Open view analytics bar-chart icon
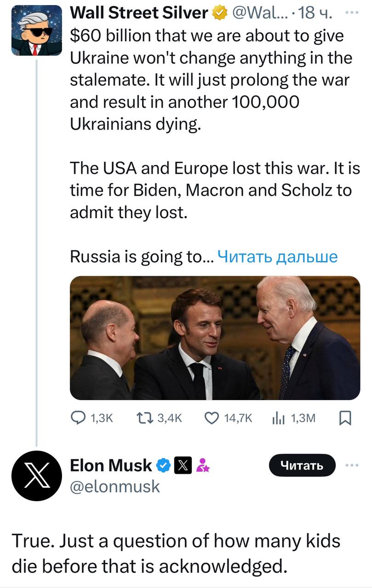The width and height of the screenshot is (372, 588). 279,417
